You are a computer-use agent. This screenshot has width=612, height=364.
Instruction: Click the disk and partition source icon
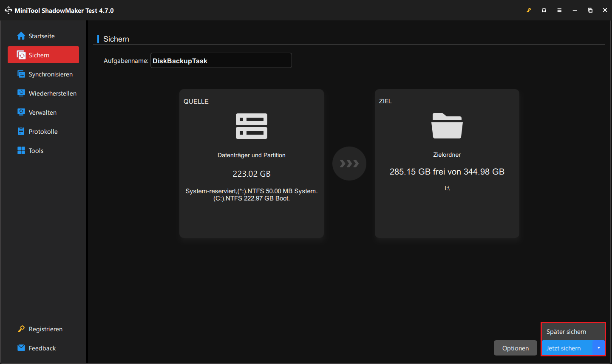pos(252,126)
